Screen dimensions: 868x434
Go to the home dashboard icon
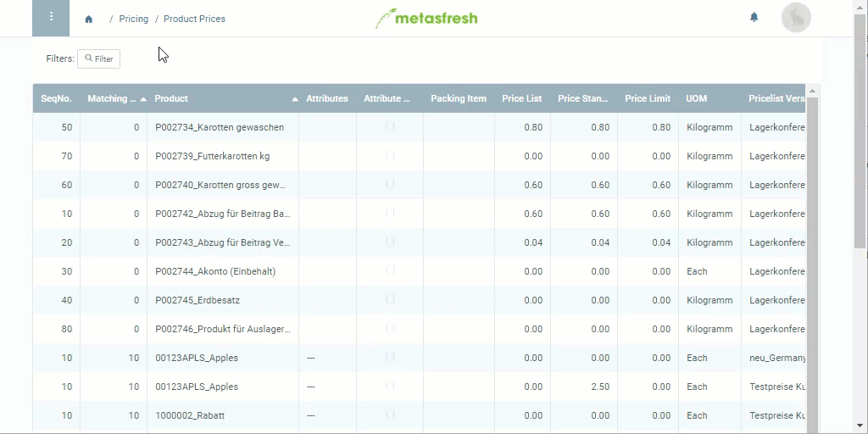(x=88, y=19)
